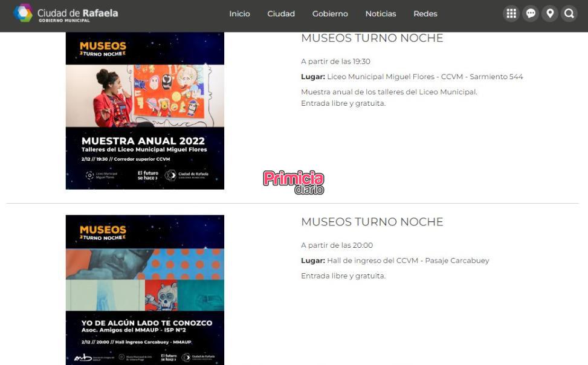Select Noticias in the top navigation
The width and height of the screenshot is (588, 365).
(x=381, y=14)
